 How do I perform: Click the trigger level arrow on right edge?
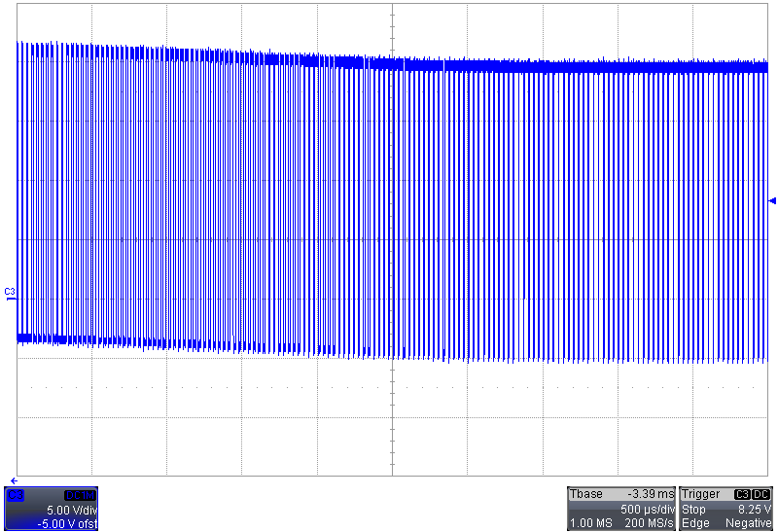point(772,200)
